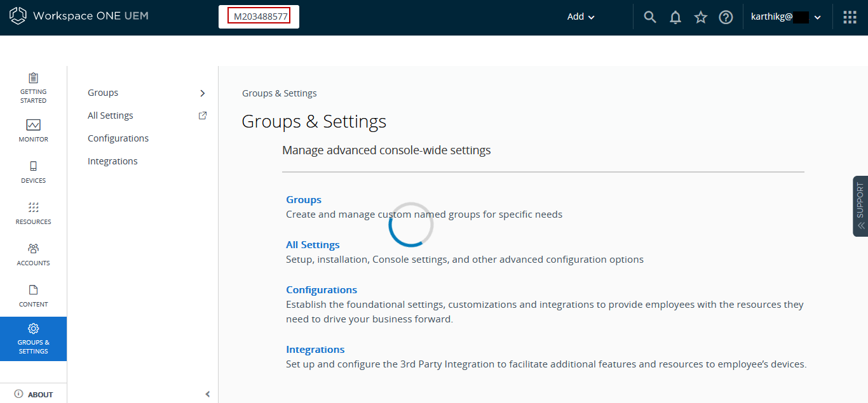Viewport: 868px width, 403px height.
Task: Select Integrations in the submenu
Action: pyautogui.click(x=112, y=161)
